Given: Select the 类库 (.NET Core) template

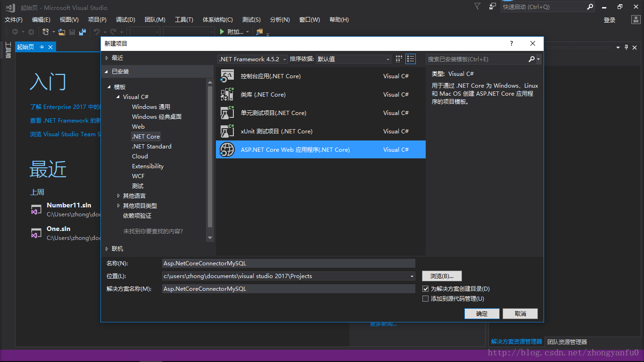Looking at the screenshot, I should point(321,94).
